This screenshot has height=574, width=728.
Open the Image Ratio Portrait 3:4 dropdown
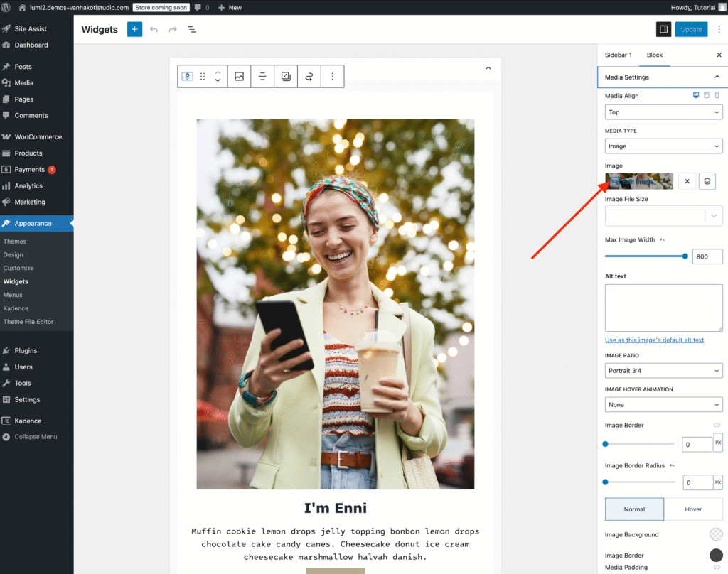click(x=663, y=371)
